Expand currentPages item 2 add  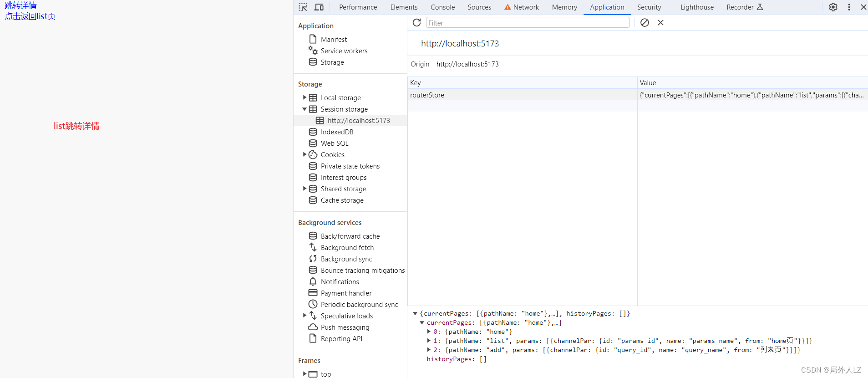429,350
